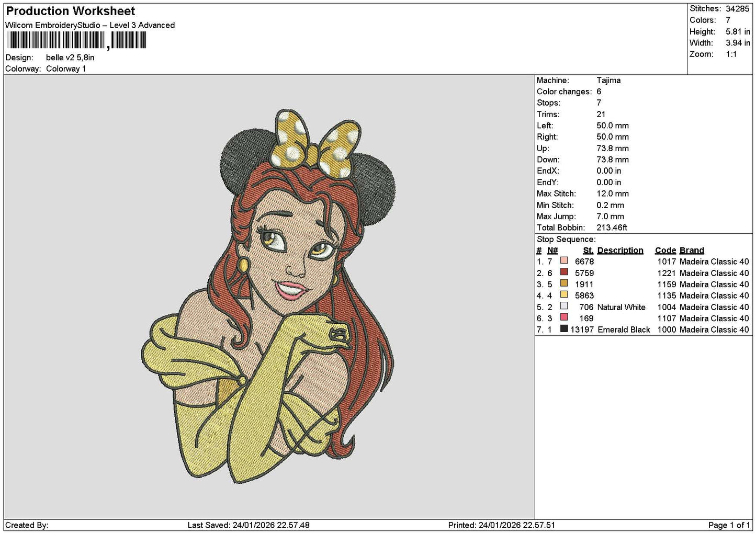Click the 'Emerald Black' description
Image resolution: width=756 pixels, height=534 pixels.
(x=624, y=330)
